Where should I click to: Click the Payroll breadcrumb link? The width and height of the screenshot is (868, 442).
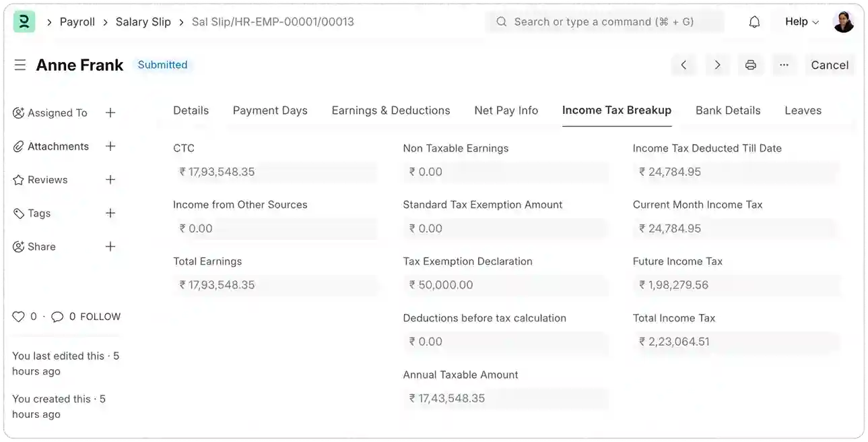tap(77, 21)
